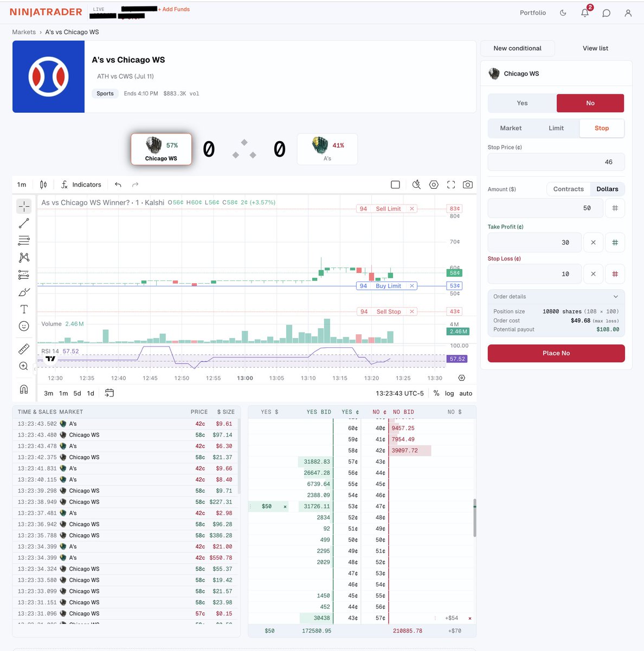Click the Place No button
Screen dimensions: 644x651
556,353
